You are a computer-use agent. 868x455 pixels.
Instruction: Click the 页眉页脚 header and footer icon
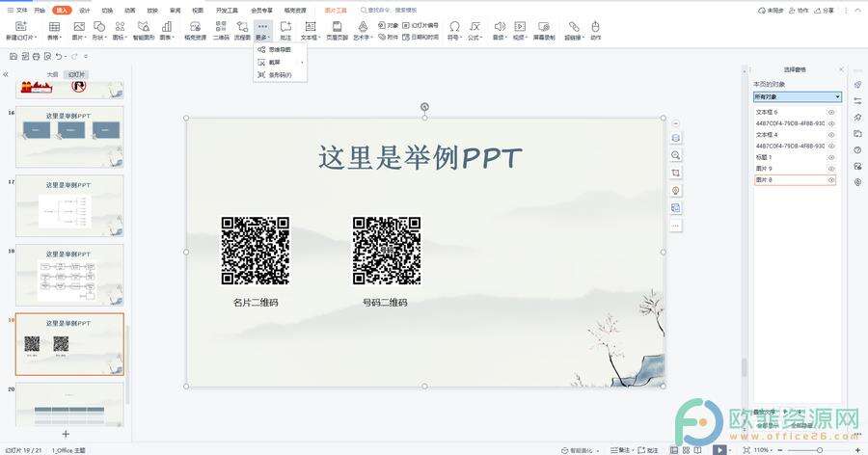click(337, 30)
